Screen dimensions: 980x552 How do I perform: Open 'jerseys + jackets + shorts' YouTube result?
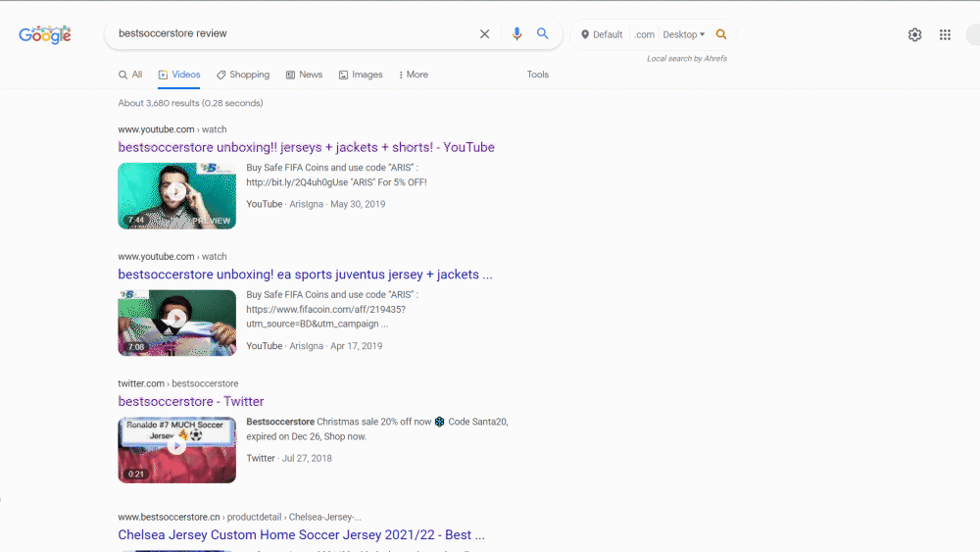point(306,147)
